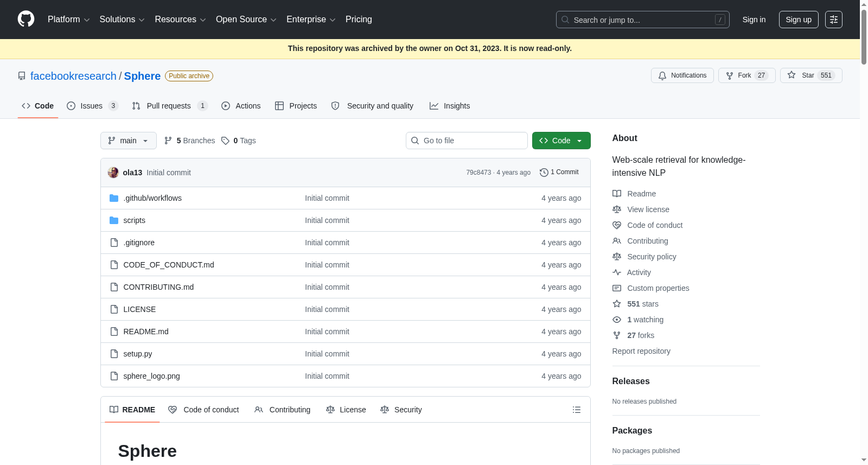Click the Go to file search box

coord(467,141)
